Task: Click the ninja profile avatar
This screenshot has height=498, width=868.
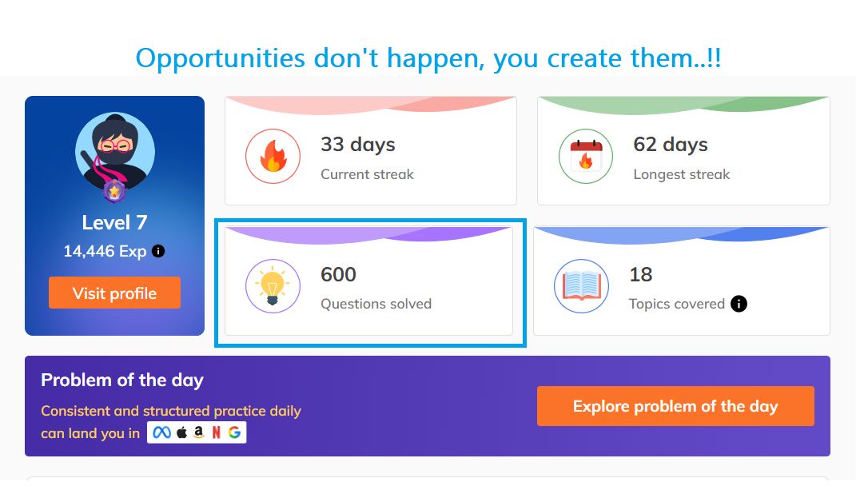Action: pos(115,152)
